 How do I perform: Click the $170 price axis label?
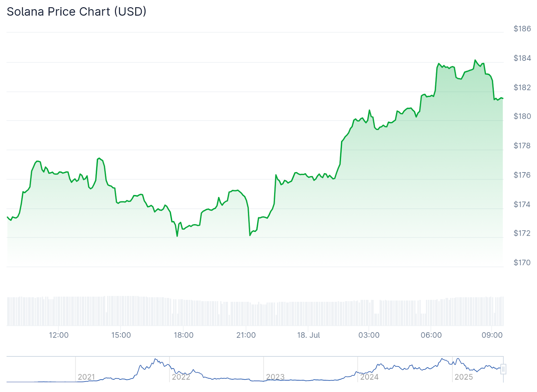pyautogui.click(x=522, y=262)
